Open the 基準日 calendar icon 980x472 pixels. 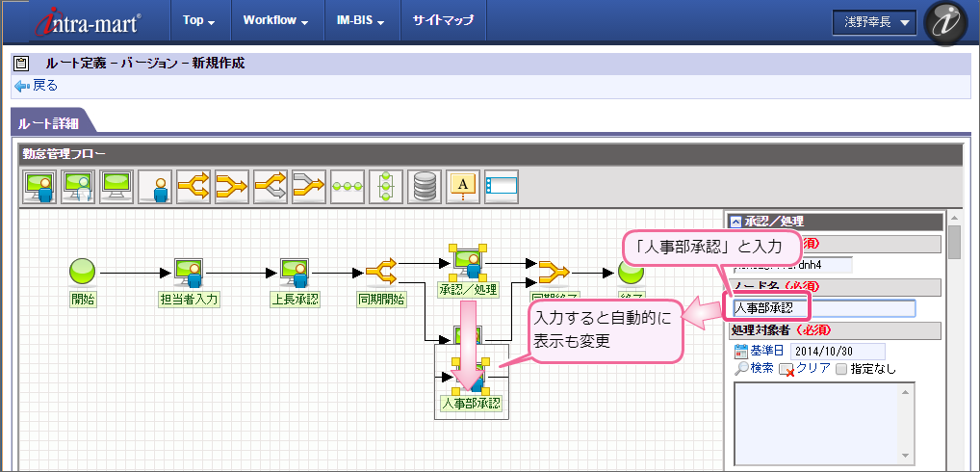pos(740,351)
